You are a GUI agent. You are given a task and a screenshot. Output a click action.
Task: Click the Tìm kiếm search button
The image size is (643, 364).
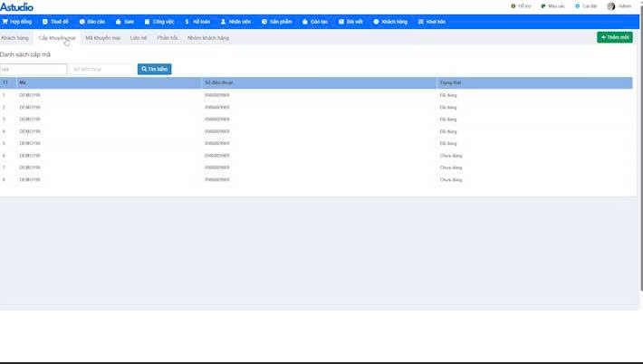coord(154,69)
